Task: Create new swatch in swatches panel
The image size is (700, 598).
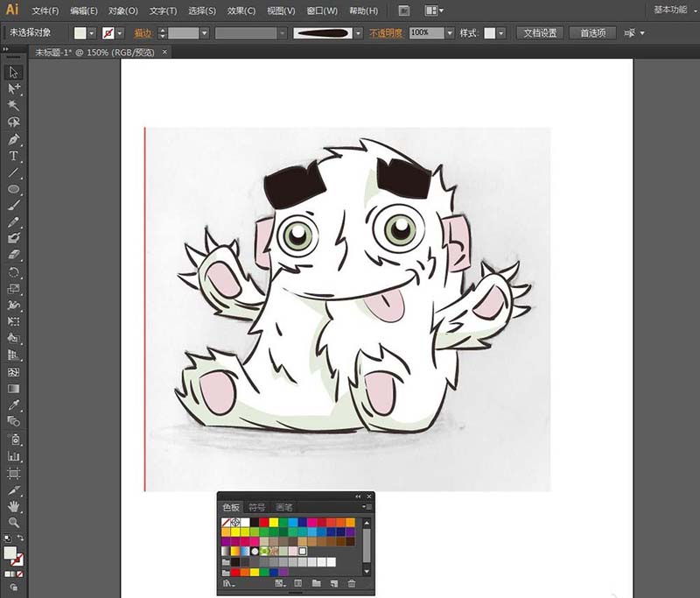Action: 334,583
